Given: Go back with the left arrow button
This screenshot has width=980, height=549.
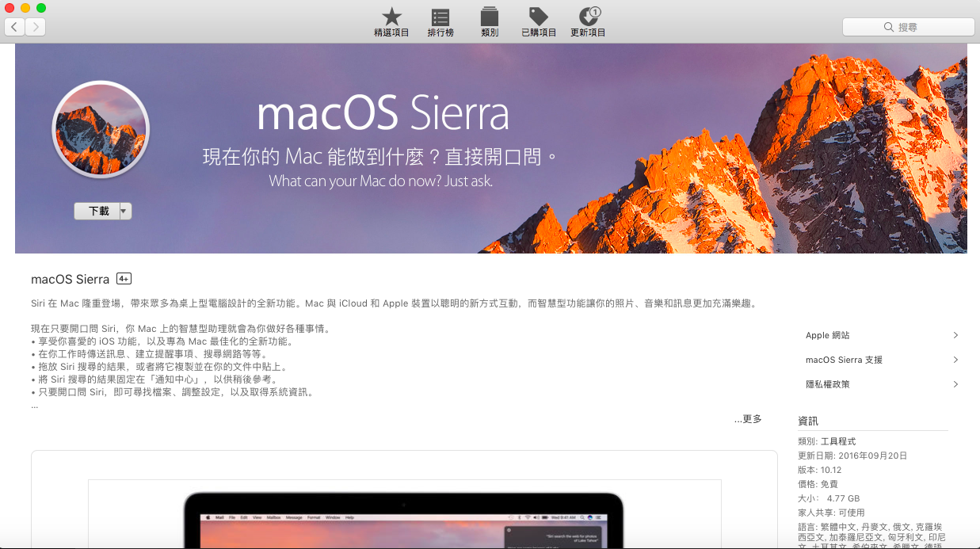Looking at the screenshot, I should pyautogui.click(x=14, y=27).
